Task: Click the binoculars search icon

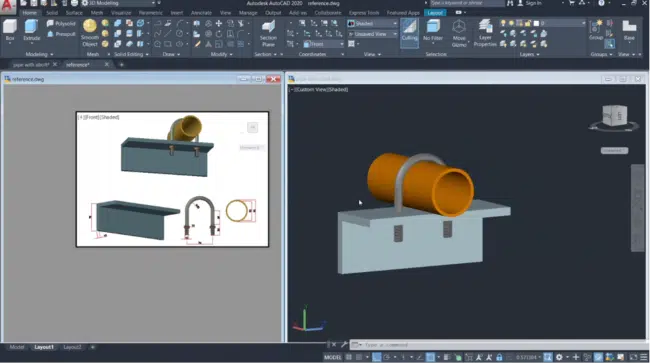Action: click(x=510, y=3)
